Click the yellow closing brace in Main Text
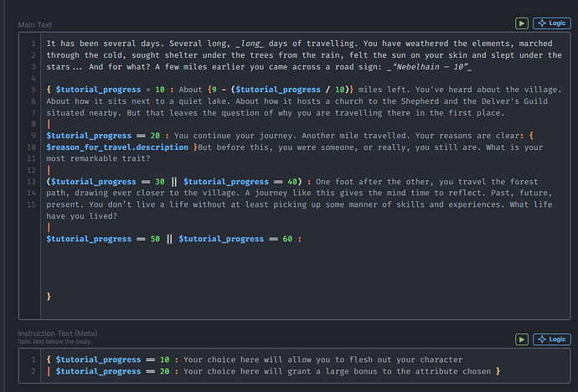The height and width of the screenshot is (392, 578). pyautogui.click(x=49, y=296)
